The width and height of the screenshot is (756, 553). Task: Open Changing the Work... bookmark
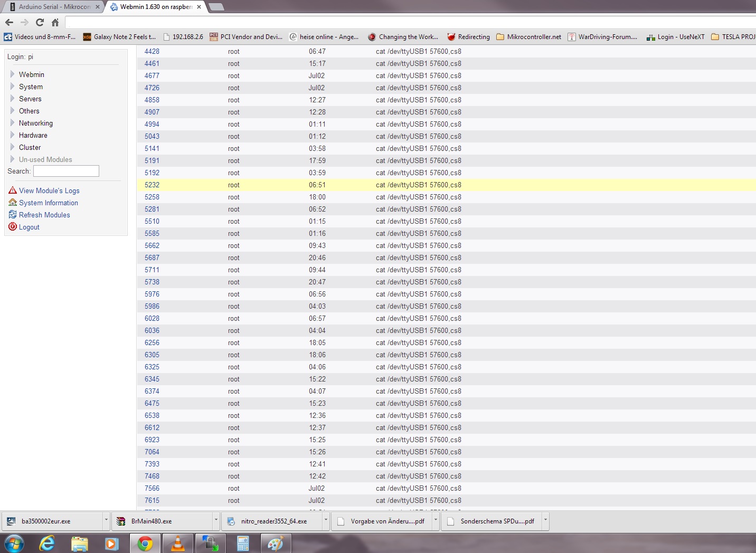(403, 37)
